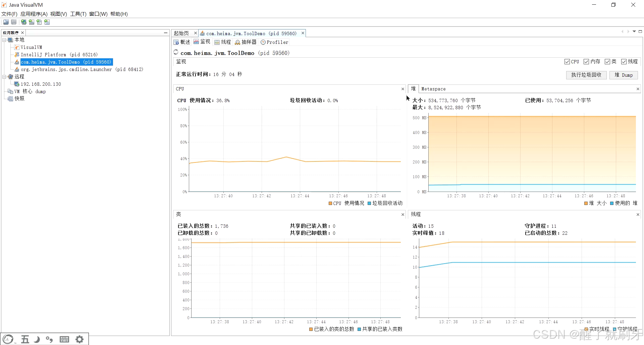Image resolution: width=644 pixels, height=345 pixels.
Task: Open the Profiler subtab
Action: [x=274, y=42]
